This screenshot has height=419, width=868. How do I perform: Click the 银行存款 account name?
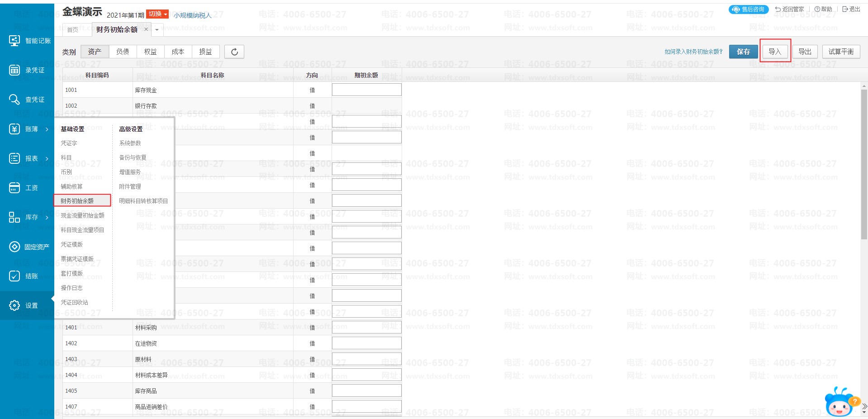146,106
